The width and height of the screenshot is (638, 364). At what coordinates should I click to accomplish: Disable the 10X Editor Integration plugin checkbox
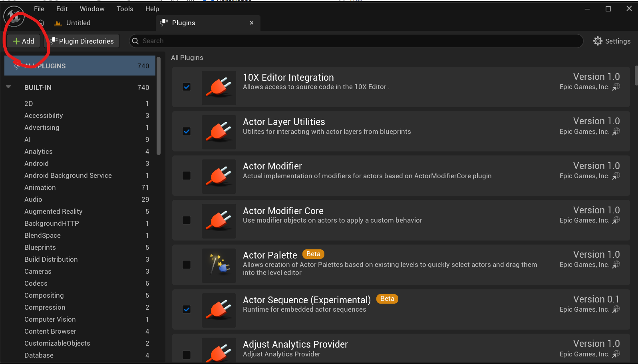[x=187, y=87]
